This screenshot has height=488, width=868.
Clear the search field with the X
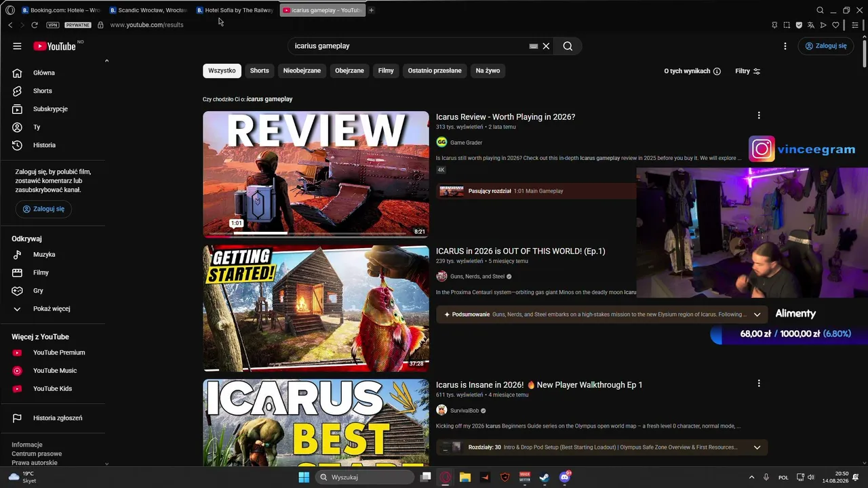point(546,46)
